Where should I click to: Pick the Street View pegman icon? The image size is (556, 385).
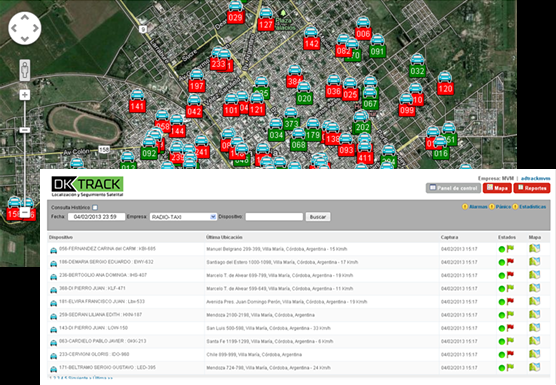[24, 69]
